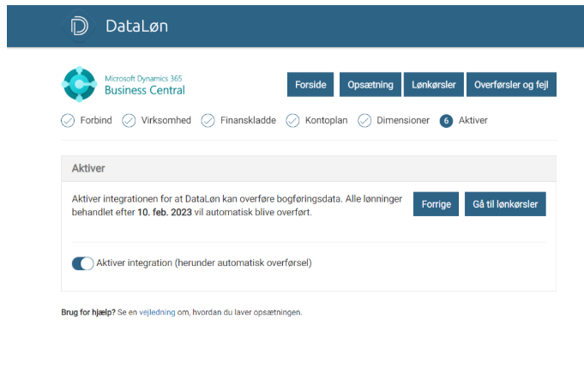The height and width of the screenshot is (392, 584).
Task: Click the Kontoplan step checkmark icon
Action: (x=292, y=120)
